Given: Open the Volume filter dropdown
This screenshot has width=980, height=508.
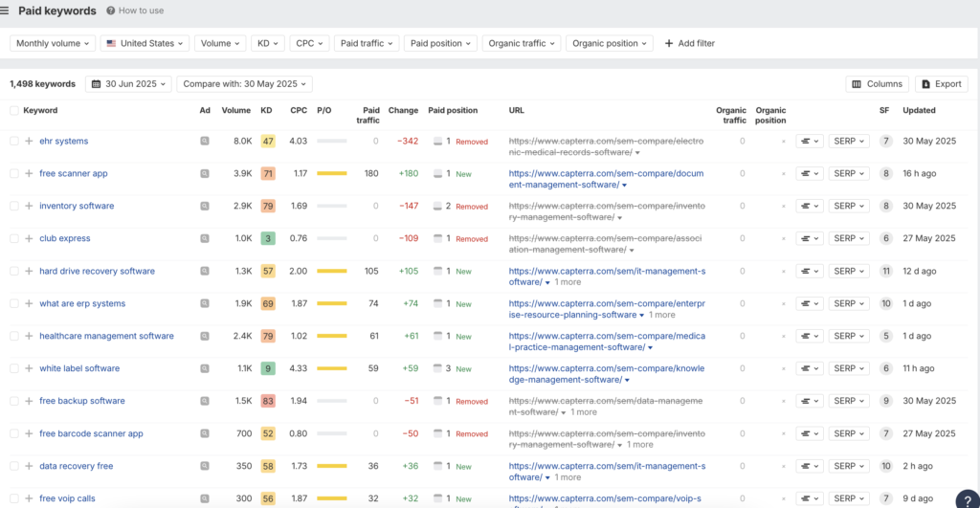Looking at the screenshot, I should click(x=220, y=43).
